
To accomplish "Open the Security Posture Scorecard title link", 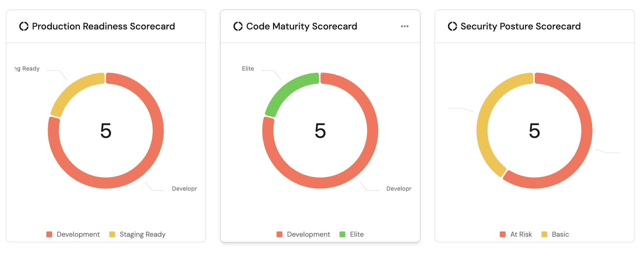I will click(520, 26).
